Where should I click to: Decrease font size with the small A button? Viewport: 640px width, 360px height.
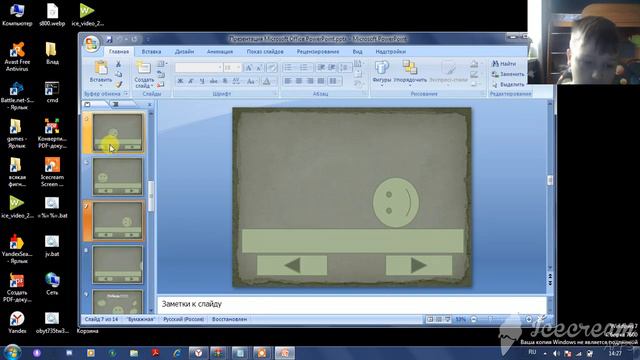(x=259, y=68)
